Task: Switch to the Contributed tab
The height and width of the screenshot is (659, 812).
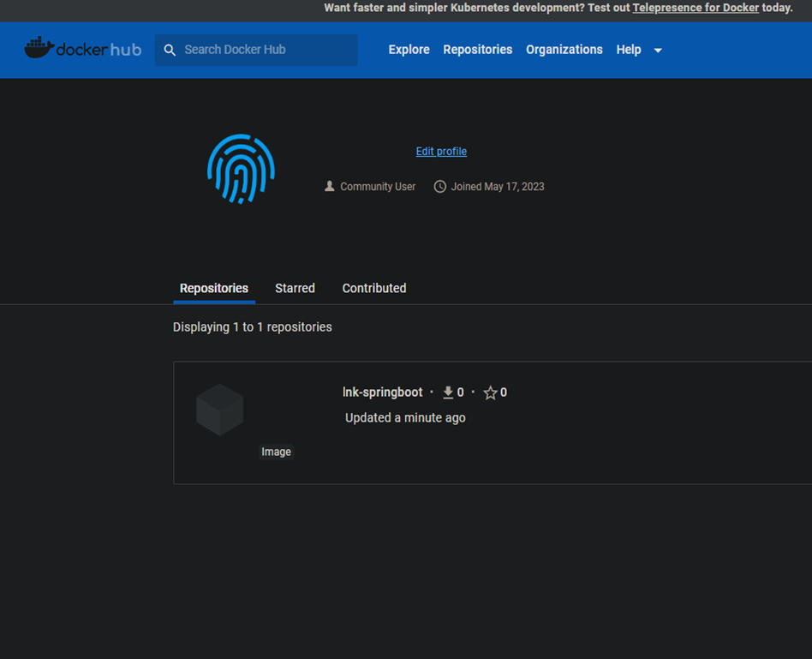Action: click(374, 288)
